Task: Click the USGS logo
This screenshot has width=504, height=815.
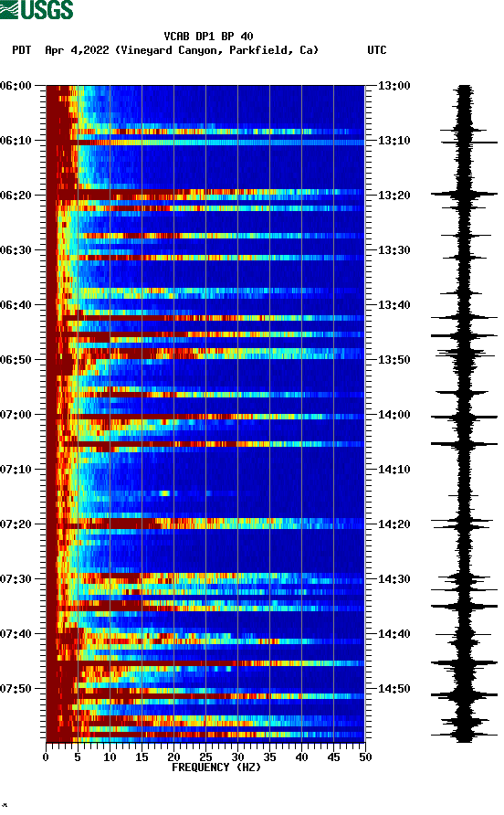Action: pos(37,9)
